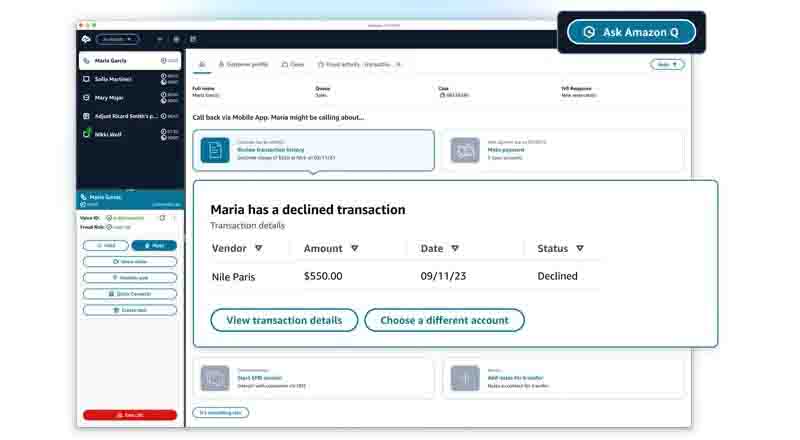Click the Ask Amazon Q button

(x=631, y=32)
